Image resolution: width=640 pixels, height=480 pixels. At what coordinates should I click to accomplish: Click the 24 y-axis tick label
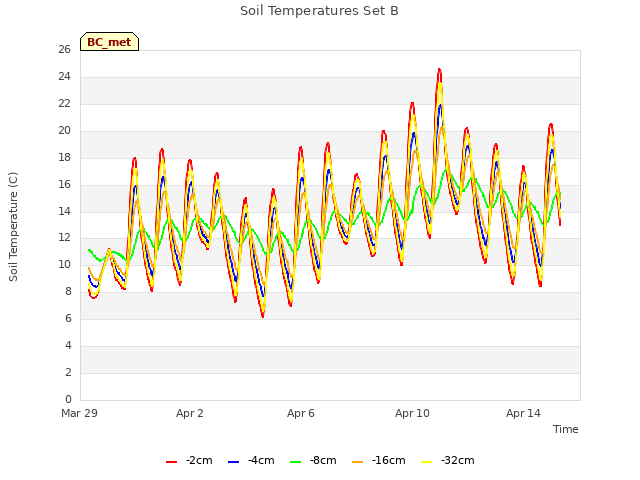pyautogui.click(x=64, y=76)
